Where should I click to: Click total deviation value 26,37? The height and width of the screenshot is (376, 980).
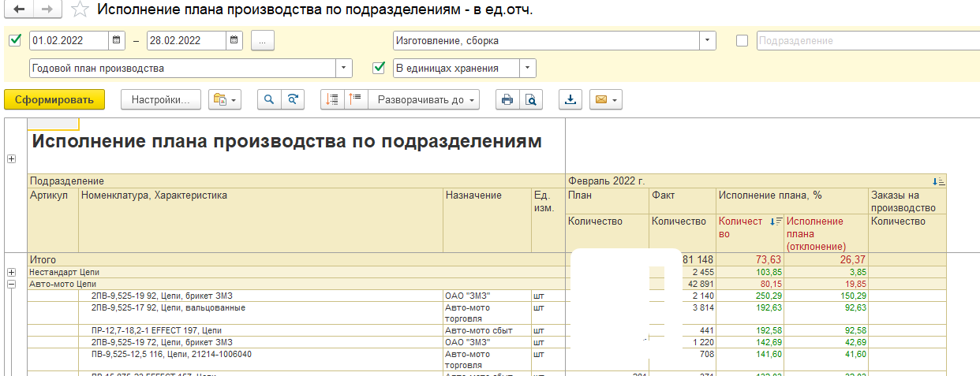[853, 260]
